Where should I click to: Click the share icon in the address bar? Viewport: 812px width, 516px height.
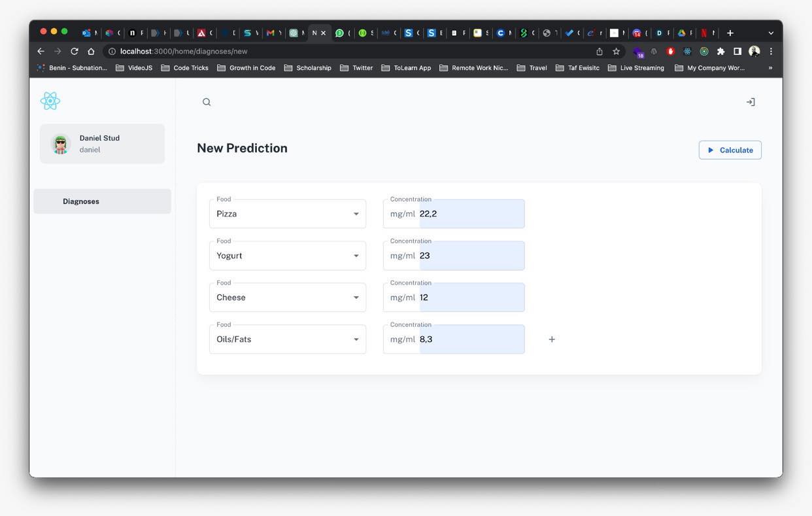(x=600, y=51)
